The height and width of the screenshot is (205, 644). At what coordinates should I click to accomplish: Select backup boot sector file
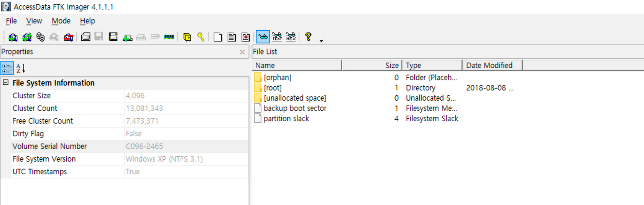[295, 109]
